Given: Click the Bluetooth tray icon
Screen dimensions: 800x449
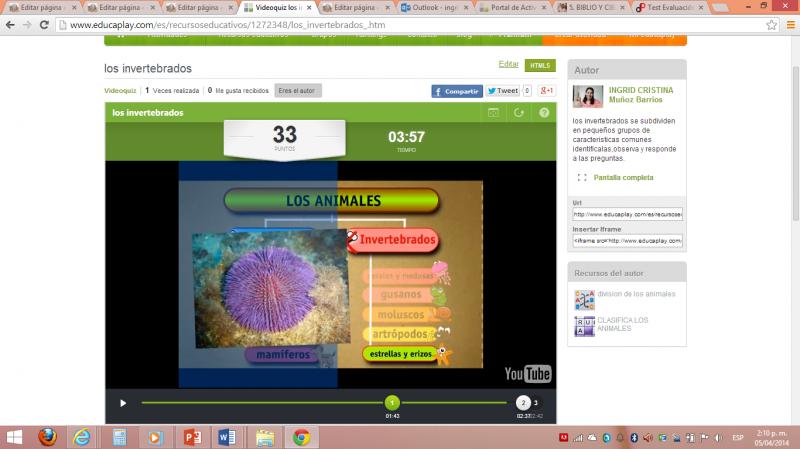Looking at the screenshot, I should point(634,438).
